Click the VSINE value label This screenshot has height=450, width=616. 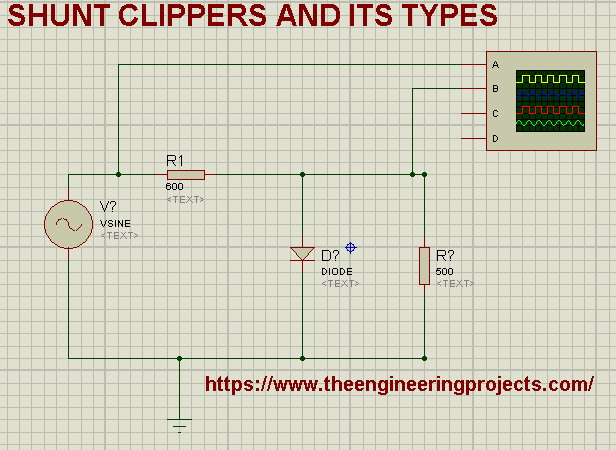tap(115, 224)
